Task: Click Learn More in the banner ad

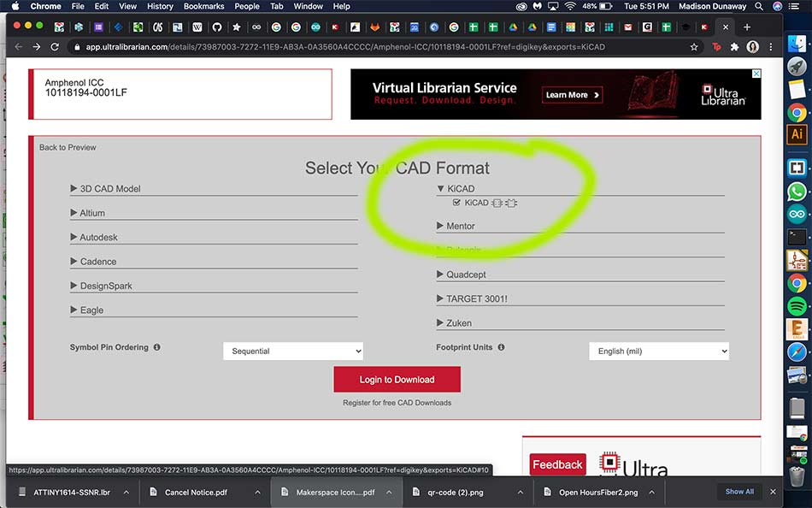Action: pyautogui.click(x=572, y=95)
